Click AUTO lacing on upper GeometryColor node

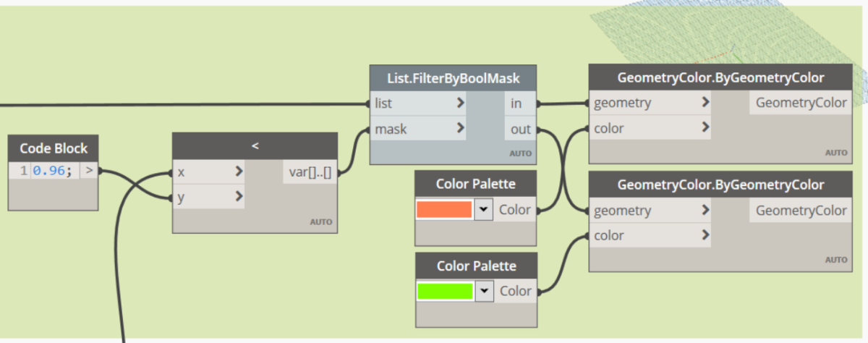837,153
